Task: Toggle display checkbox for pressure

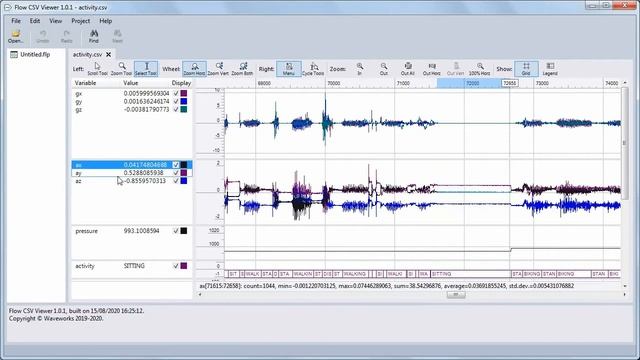Action: click(x=176, y=231)
